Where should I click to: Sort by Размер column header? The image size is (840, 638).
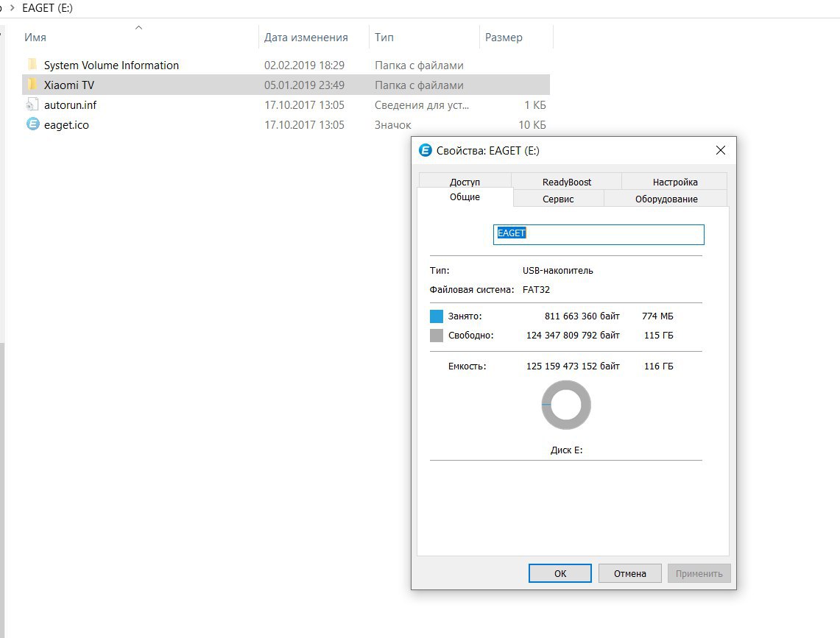pyautogui.click(x=504, y=37)
